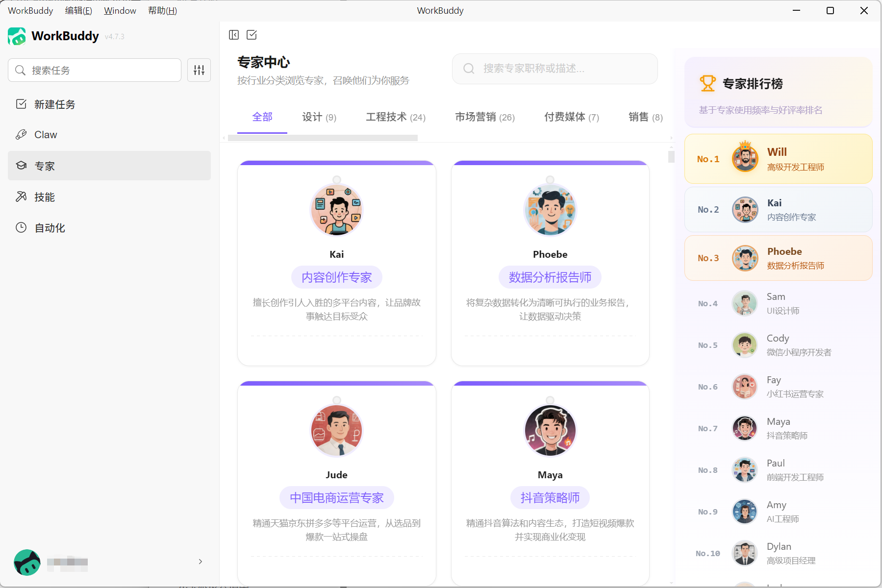Click the user avatar at bottom left
Viewport: 882px width, 588px height.
tap(27, 562)
